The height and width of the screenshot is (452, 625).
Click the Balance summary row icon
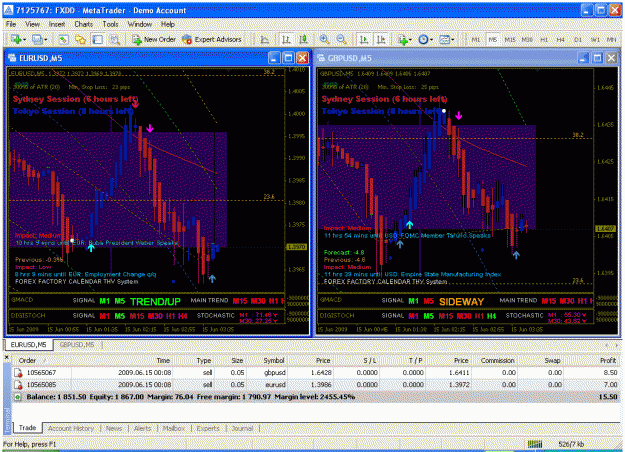pyautogui.click(x=18, y=397)
